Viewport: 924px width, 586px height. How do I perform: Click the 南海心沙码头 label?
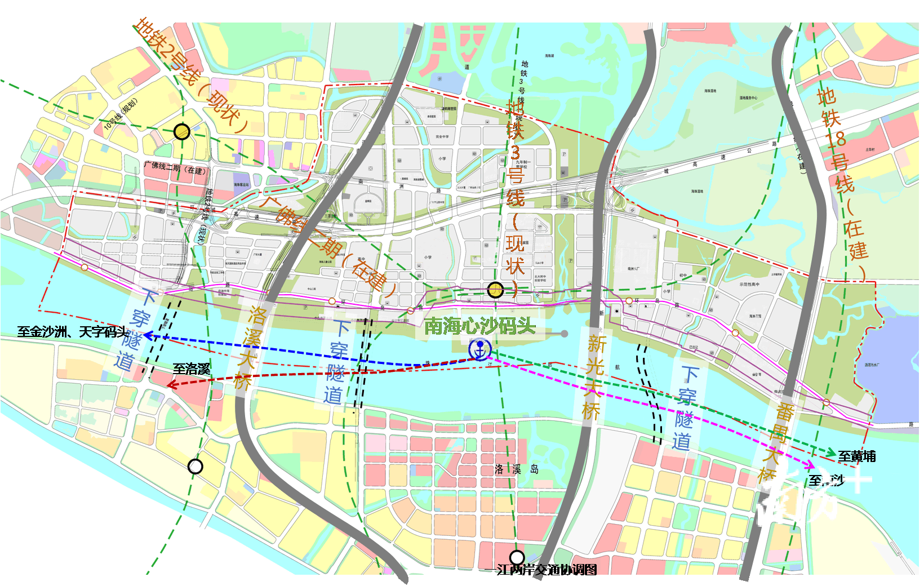[479, 326]
